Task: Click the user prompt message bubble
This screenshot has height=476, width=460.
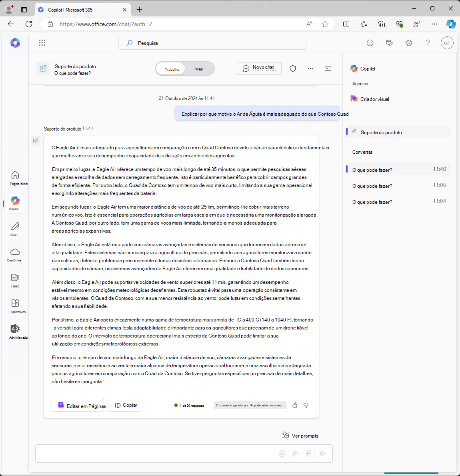Action: pos(257,114)
